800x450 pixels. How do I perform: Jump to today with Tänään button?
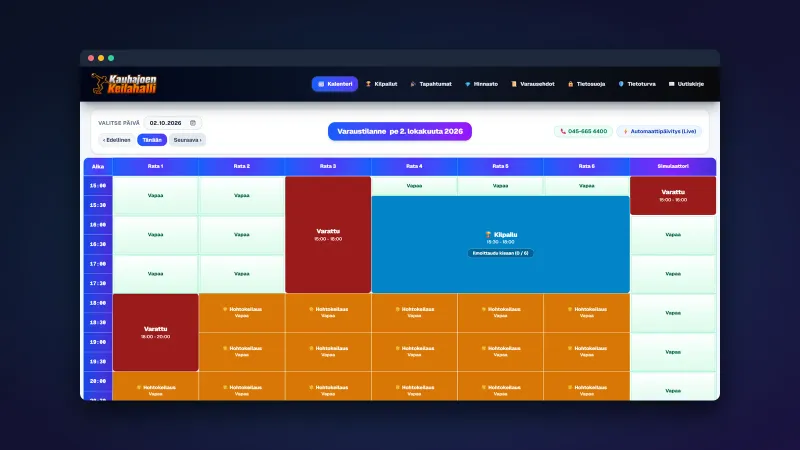click(152, 140)
